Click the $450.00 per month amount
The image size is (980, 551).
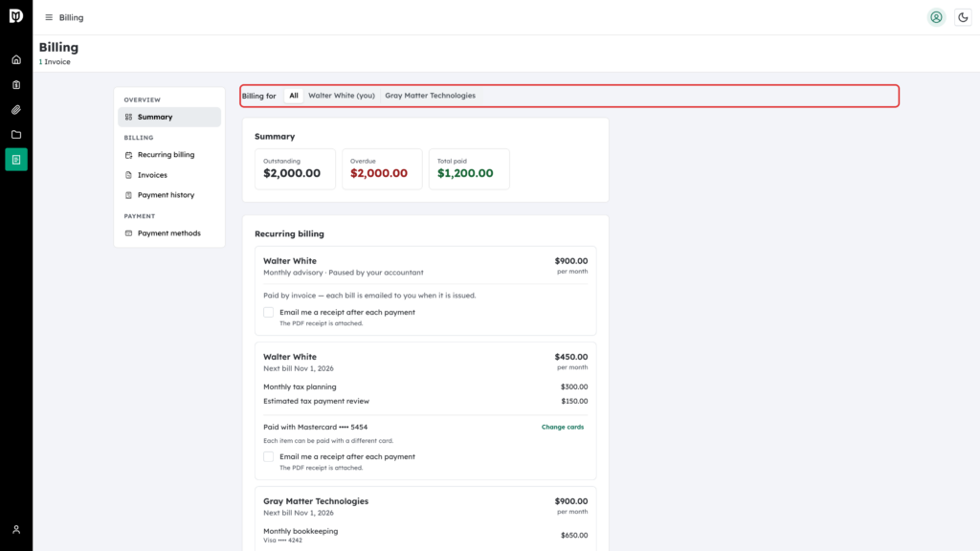tap(571, 357)
